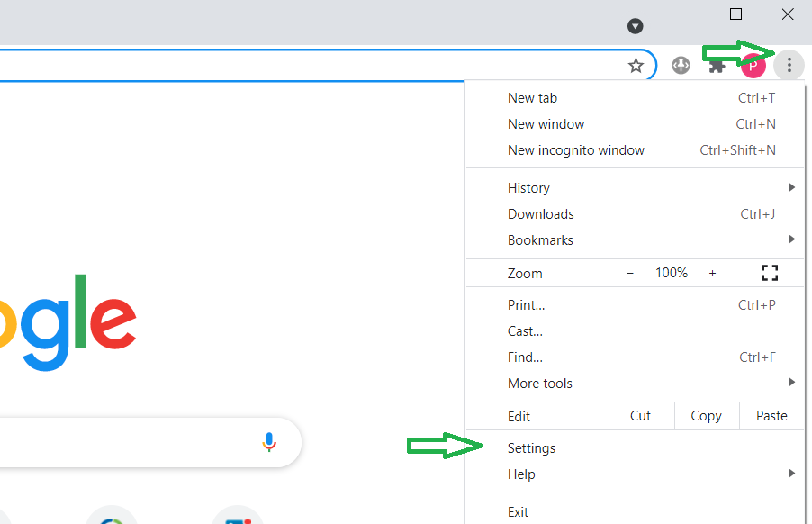Click the dark circular dropdown icon in the title bar
Image resolution: width=812 pixels, height=524 pixels.
coord(635,26)
